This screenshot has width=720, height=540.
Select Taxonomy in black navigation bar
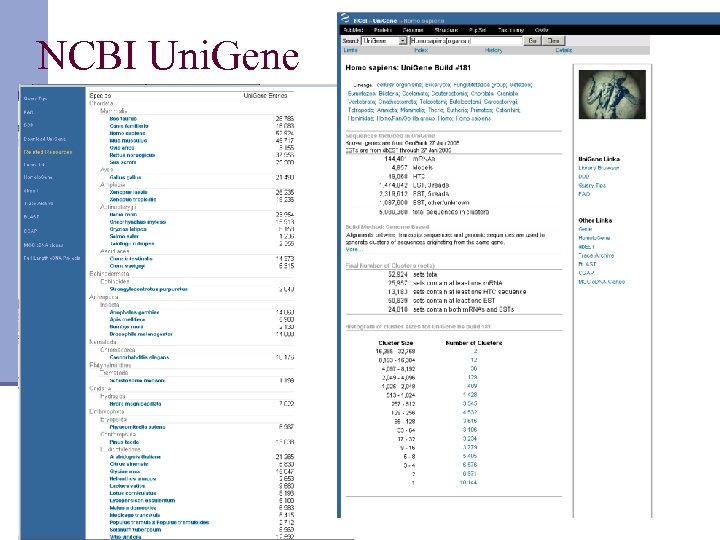point(511,30)
